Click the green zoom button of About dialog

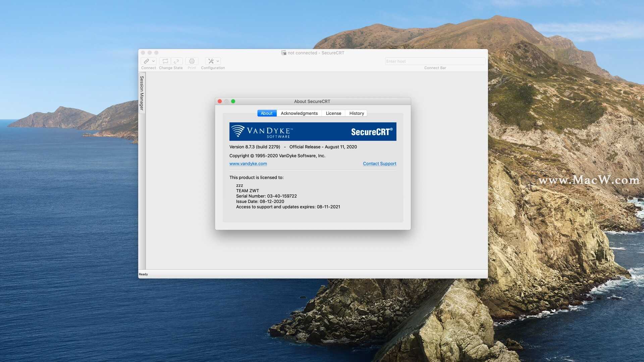pos(233,101)
